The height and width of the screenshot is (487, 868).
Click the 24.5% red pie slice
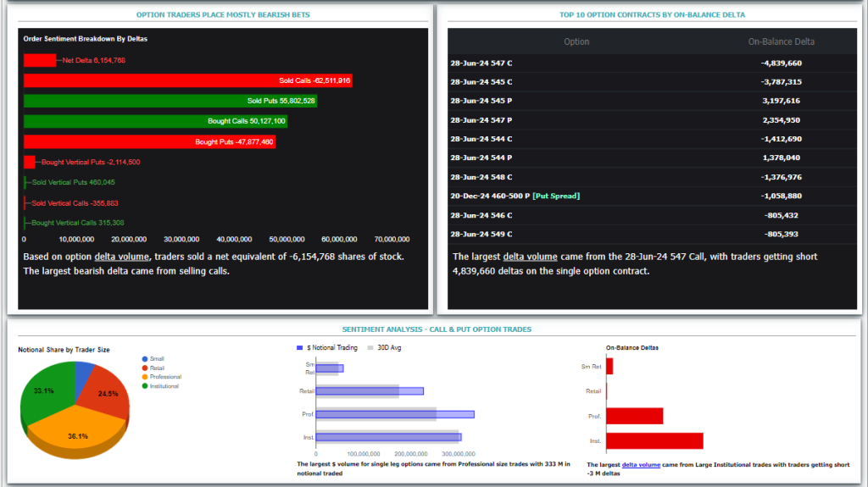pos(107,392)
